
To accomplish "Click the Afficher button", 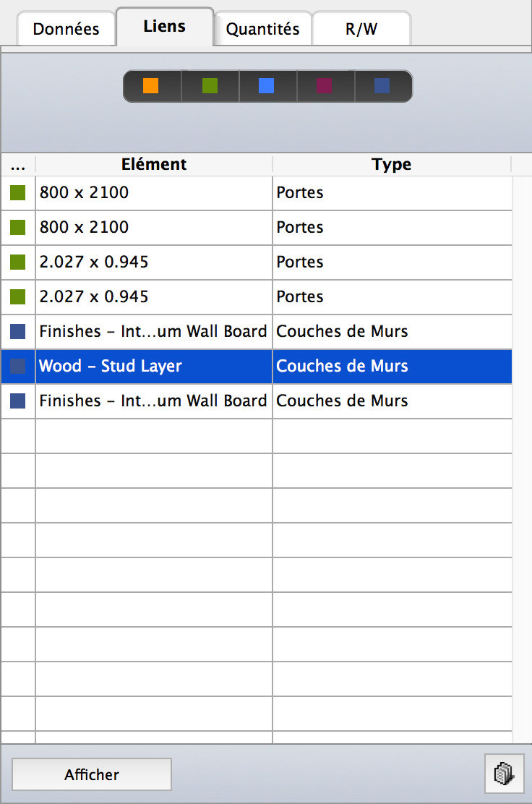I will coord(92,774).
